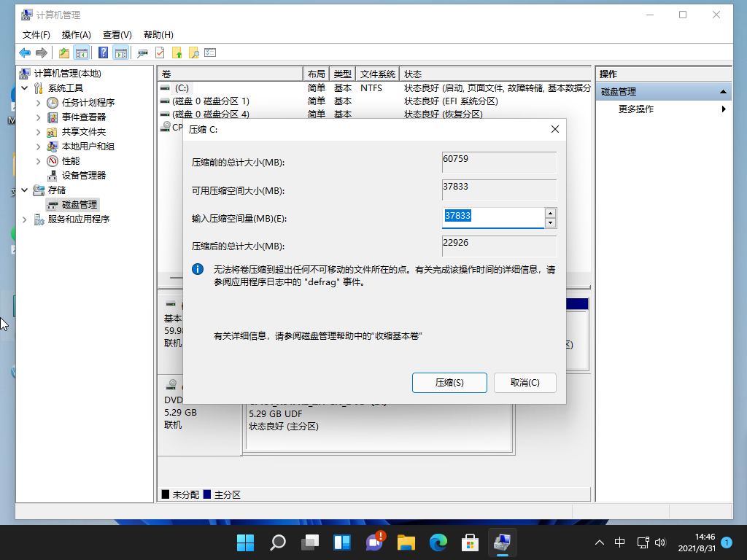The image size is (747, 560).
Task: Click the Back navigation arrow in toolbar
Action: click(23, 52)
